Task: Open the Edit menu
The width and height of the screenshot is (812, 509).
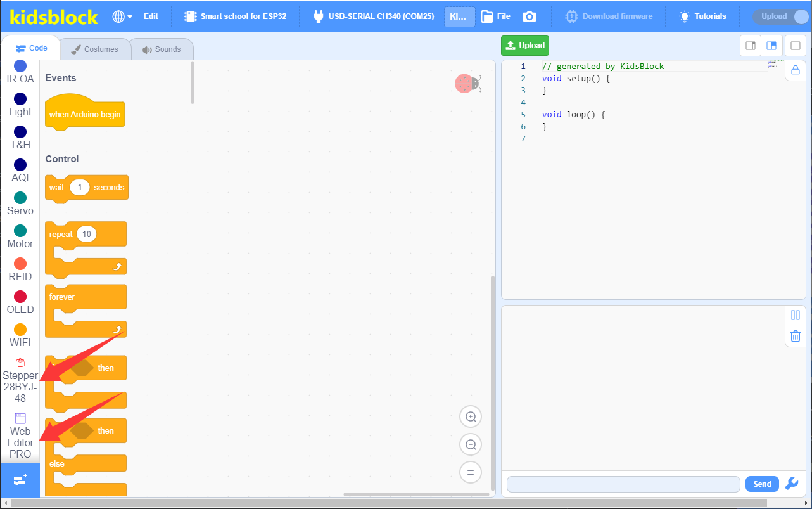Action: click(x=151, y=16)
